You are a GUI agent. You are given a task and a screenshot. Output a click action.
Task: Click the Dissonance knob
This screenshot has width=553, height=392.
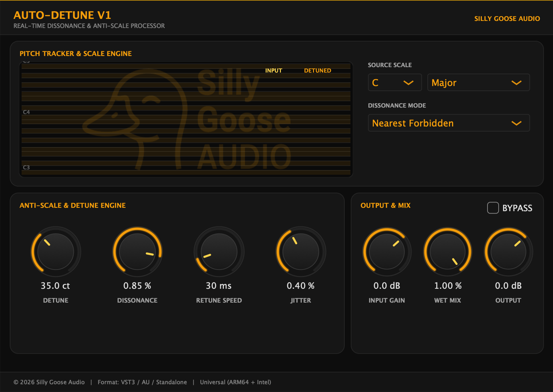click(138, 252)
